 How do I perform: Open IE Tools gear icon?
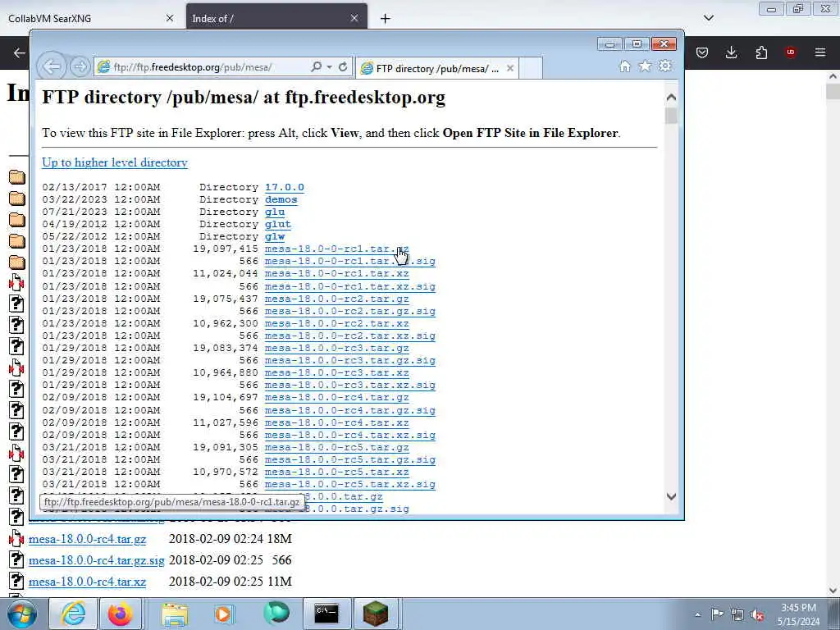pos(665,66)
